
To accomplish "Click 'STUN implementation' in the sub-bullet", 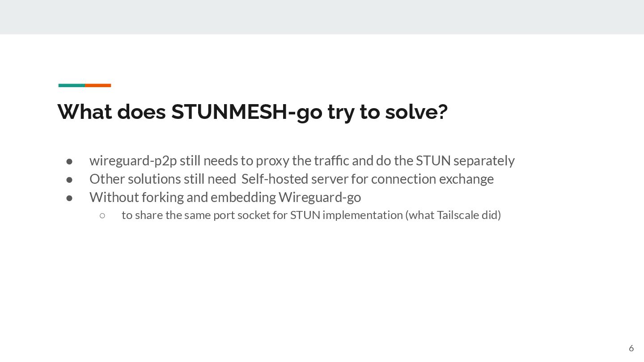I will click(347, 215).
